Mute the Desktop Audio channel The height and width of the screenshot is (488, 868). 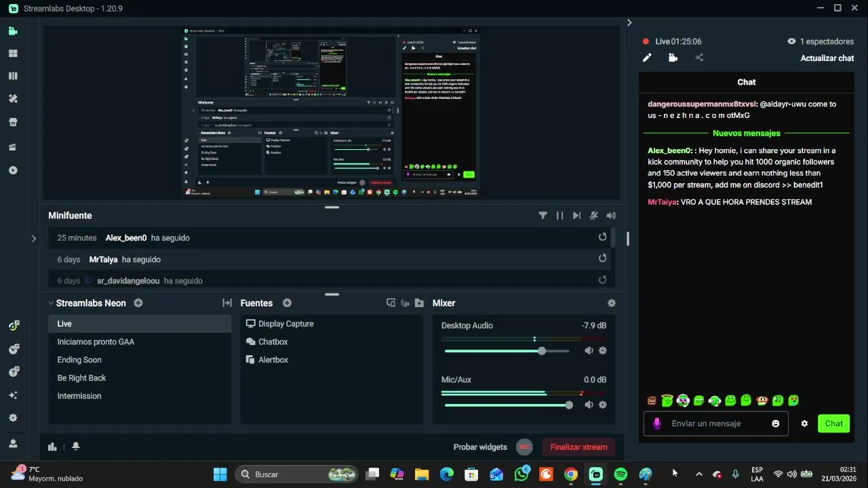click(x=589, y=350)
